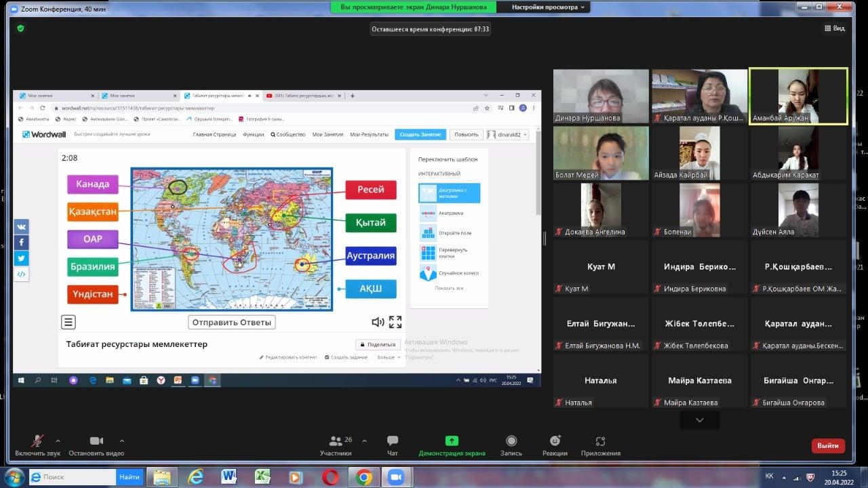Viewport: 868px width, 488px height.
Task: Expand the Настройки просмотра dropdown
Action: tap(548, 7)
